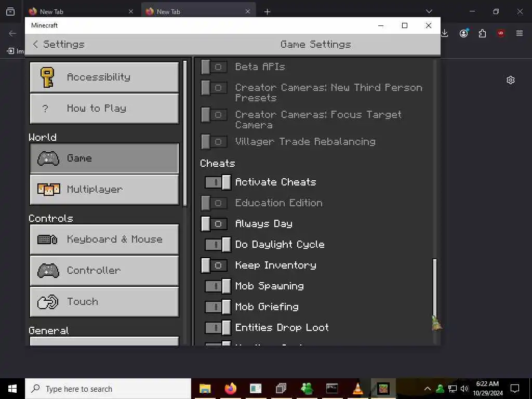Open Keyboard & Mouse controls tab

[x=104, y=239]
